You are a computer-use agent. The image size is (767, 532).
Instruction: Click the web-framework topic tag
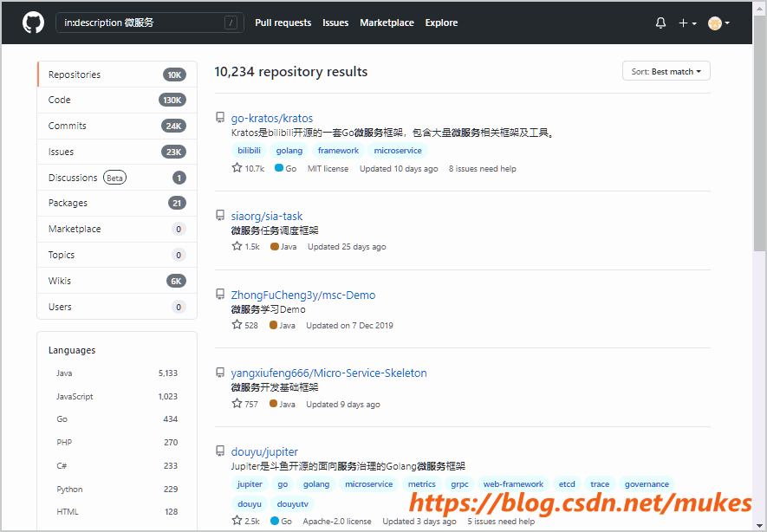coord(513,484)
